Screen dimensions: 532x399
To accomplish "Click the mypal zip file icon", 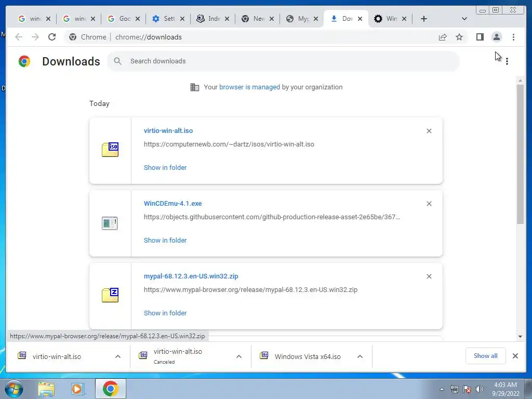I will coord(110,295).
